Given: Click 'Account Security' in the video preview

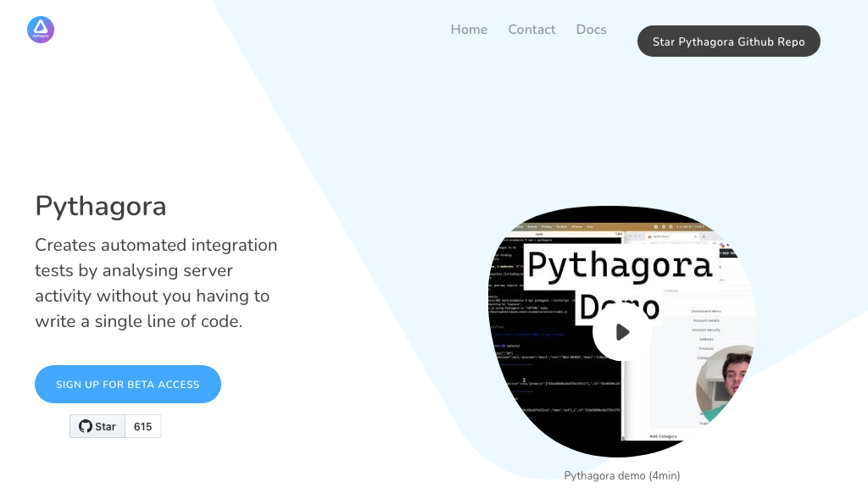Looking at the screenshot, I should click(705, 330).
